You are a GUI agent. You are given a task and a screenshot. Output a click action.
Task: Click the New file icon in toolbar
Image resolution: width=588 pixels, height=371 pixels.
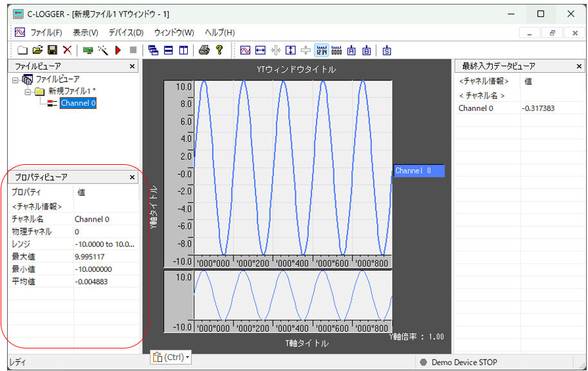pos(22,50)
